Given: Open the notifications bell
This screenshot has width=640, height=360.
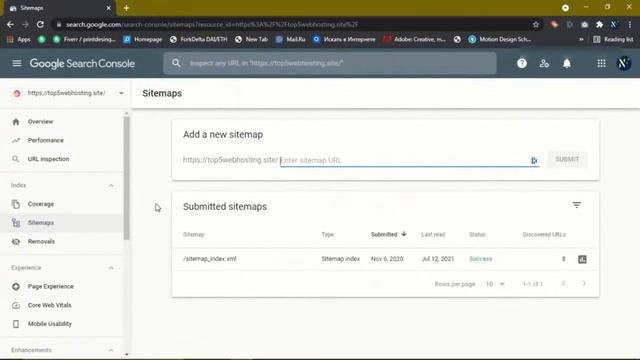Looking at the screenshot, I should (567, 63).
